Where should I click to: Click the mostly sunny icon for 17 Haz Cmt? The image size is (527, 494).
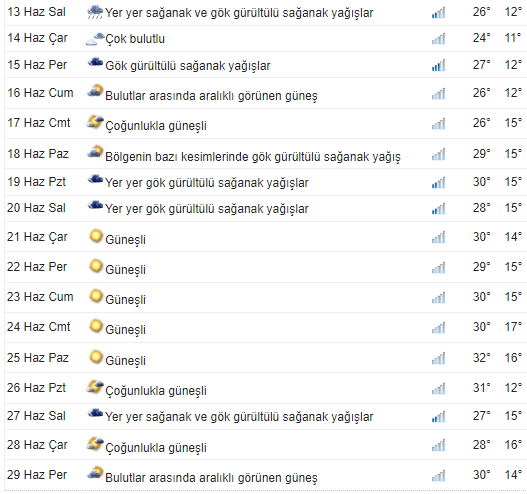95,122
